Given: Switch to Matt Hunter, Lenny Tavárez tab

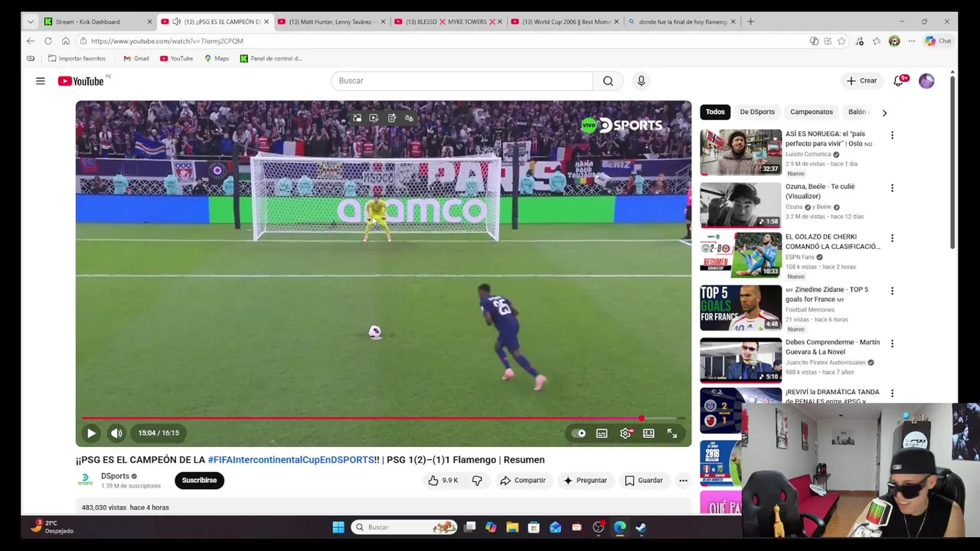Looking at the screenshot, I should tap(332, 21).
